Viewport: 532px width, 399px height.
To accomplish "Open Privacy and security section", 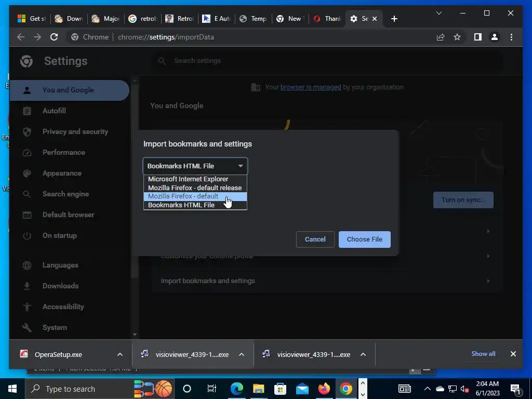I will tap(75, 131).
